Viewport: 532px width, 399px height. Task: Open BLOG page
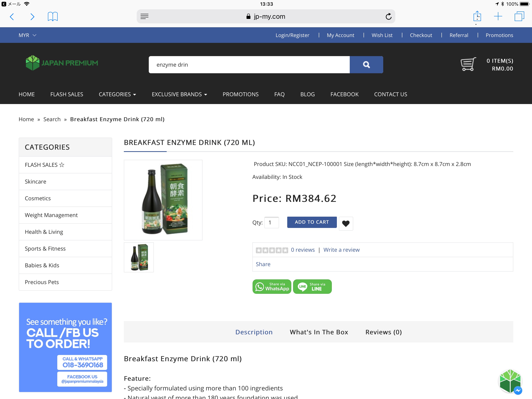click(307, 94)
